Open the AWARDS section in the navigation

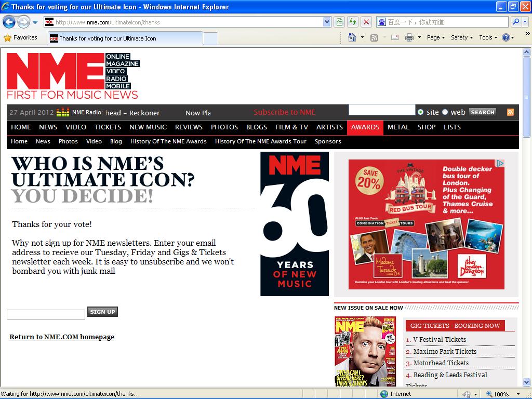(365, 127)
